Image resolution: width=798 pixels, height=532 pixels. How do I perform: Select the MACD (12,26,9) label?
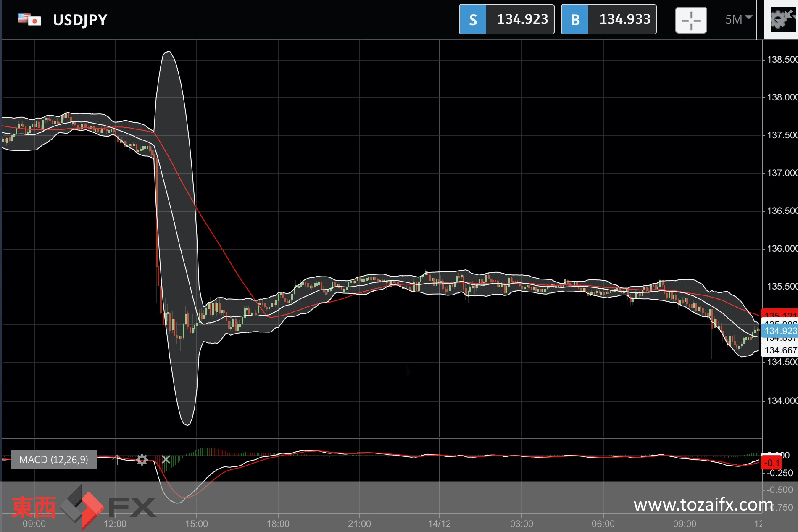53,460
